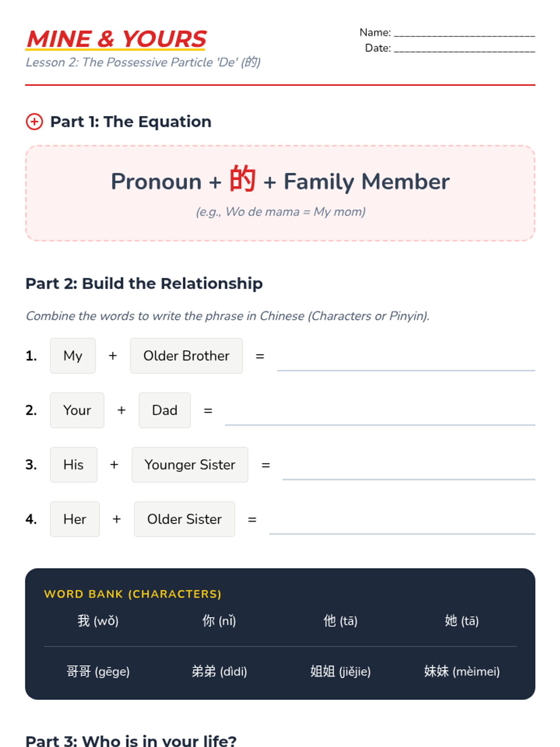Click 哥哥 (gēge) in the word bank
Image resolution: width=560 pixels, height=747 pixels.
98,671
